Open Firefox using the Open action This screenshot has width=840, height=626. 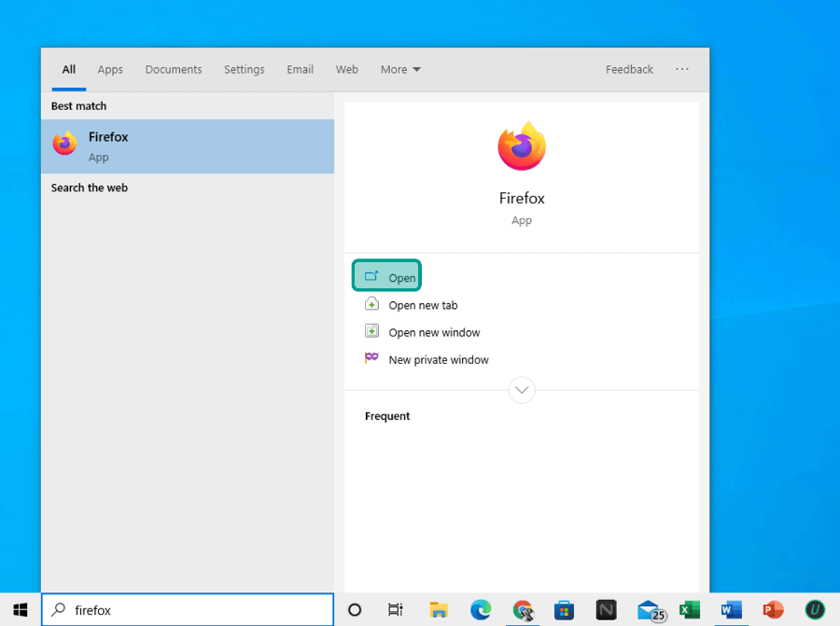386,276
